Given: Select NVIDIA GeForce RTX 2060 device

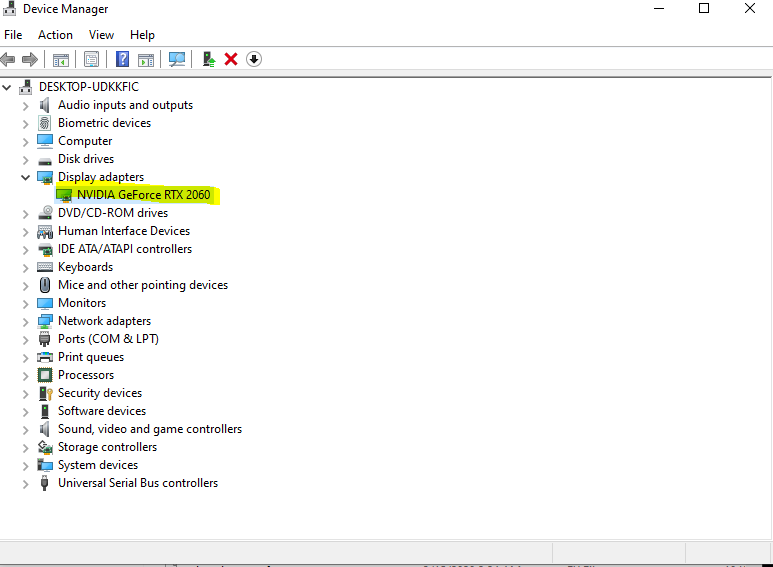Looking at the screenshot, I should [143, 195].
